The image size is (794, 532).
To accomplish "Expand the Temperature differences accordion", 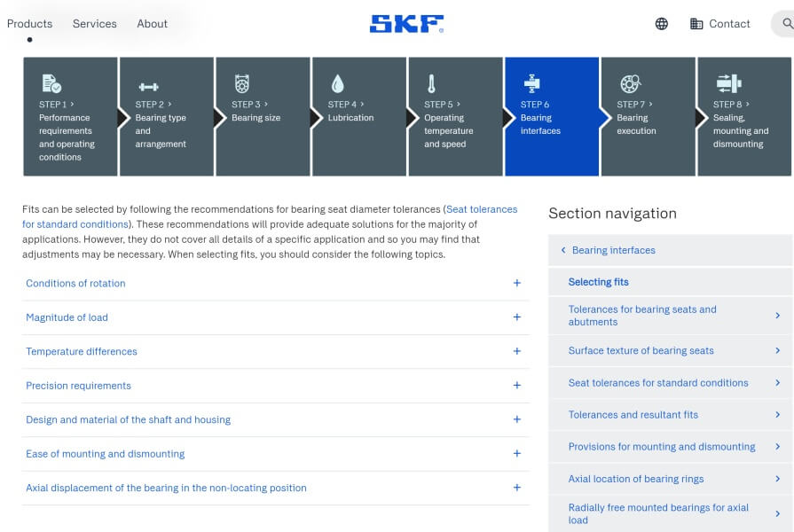I will (x=276, y=351).
